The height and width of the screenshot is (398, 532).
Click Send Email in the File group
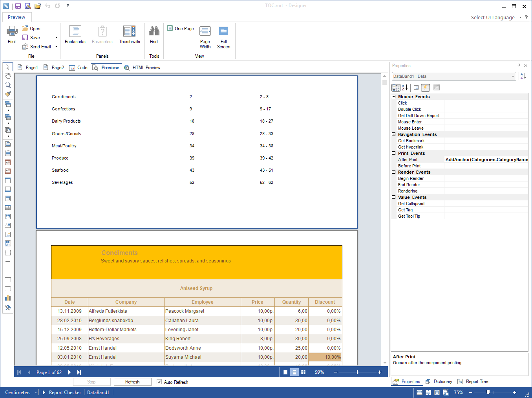pos(37,47)
